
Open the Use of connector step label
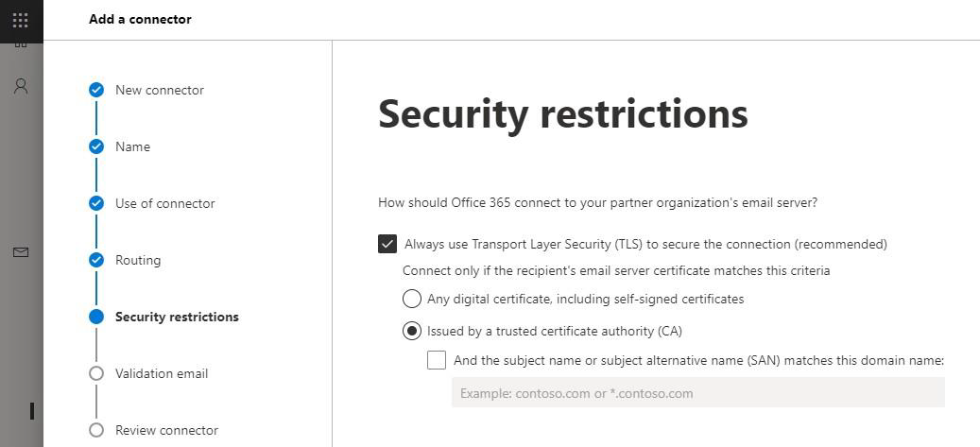click(x=165, y=203)
